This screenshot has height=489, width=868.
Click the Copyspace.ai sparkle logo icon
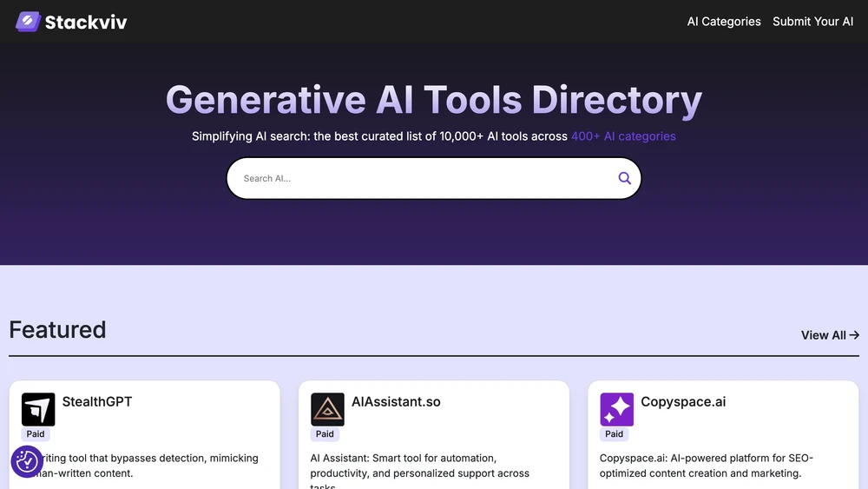[616, 409]
